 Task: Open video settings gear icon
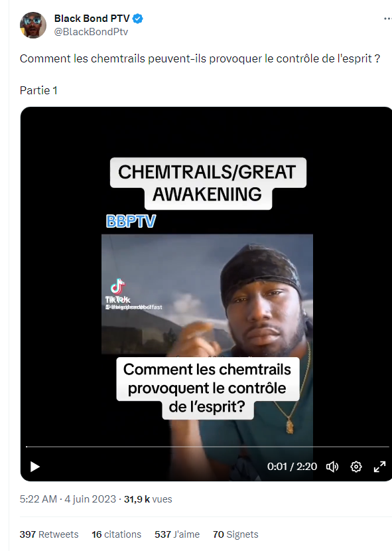356,467
